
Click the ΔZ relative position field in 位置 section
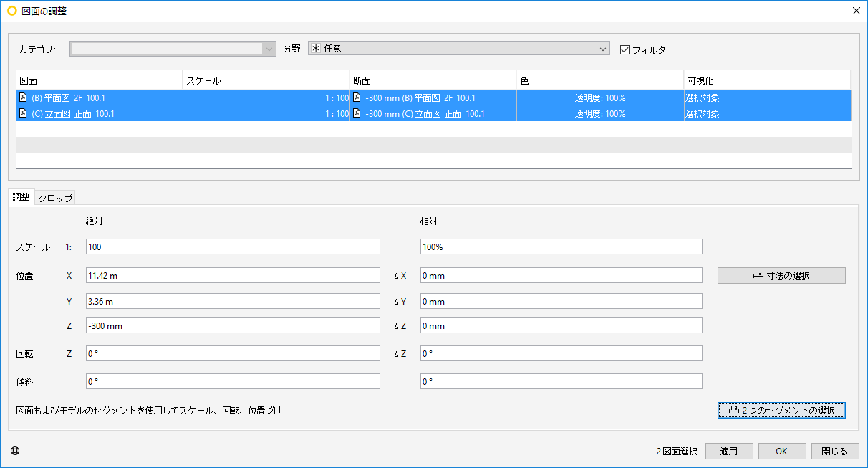coord(561,325)
